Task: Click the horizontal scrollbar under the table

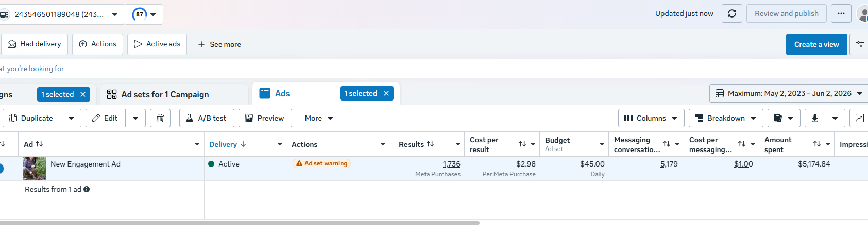Action: [240, 223]
